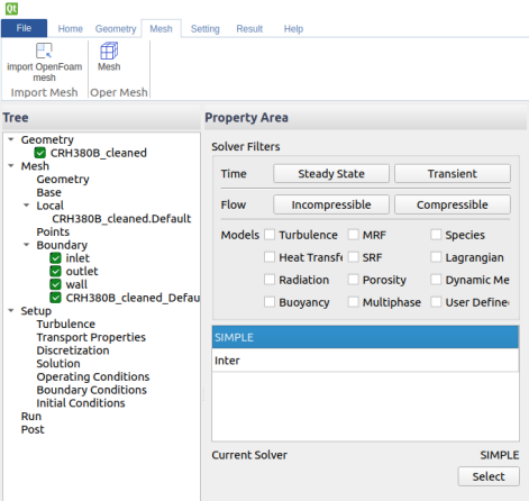Enable the Dynamic Mesh model checkbox
530x501 pixels.
[x=436, y=279]
